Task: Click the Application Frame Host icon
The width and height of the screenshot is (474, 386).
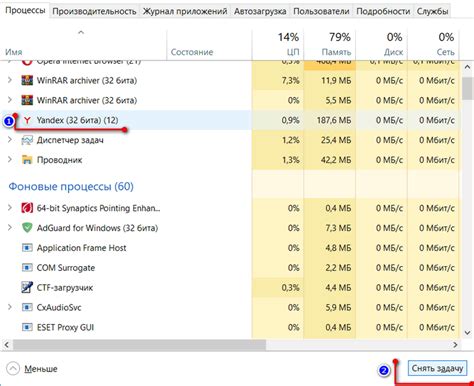Action: [x=27, y=248]
